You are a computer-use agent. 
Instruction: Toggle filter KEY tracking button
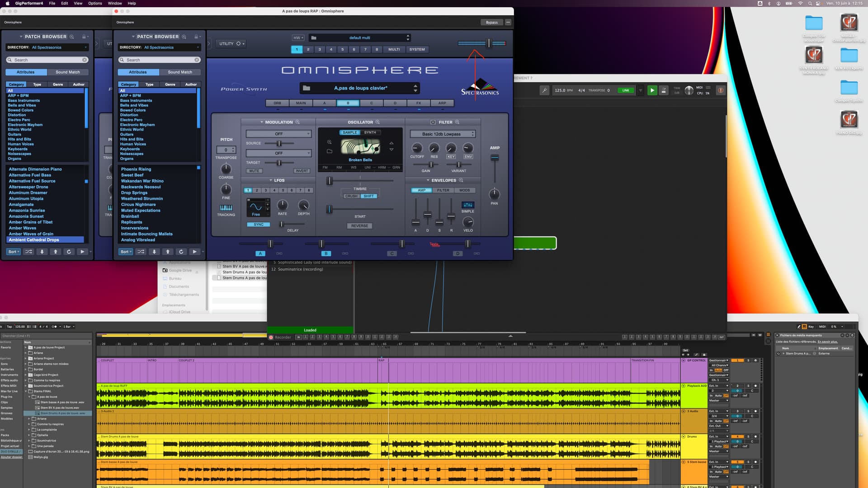pos(451,157)
